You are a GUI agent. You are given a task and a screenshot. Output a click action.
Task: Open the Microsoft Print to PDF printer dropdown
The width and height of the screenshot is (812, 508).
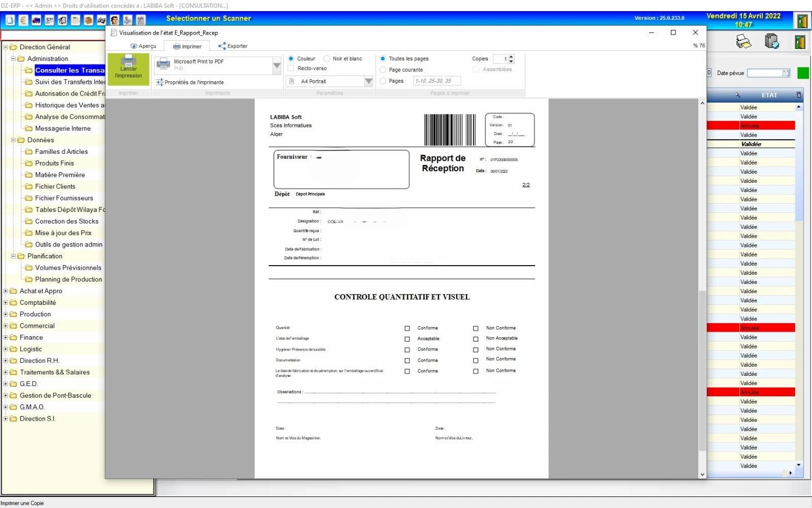277,66
